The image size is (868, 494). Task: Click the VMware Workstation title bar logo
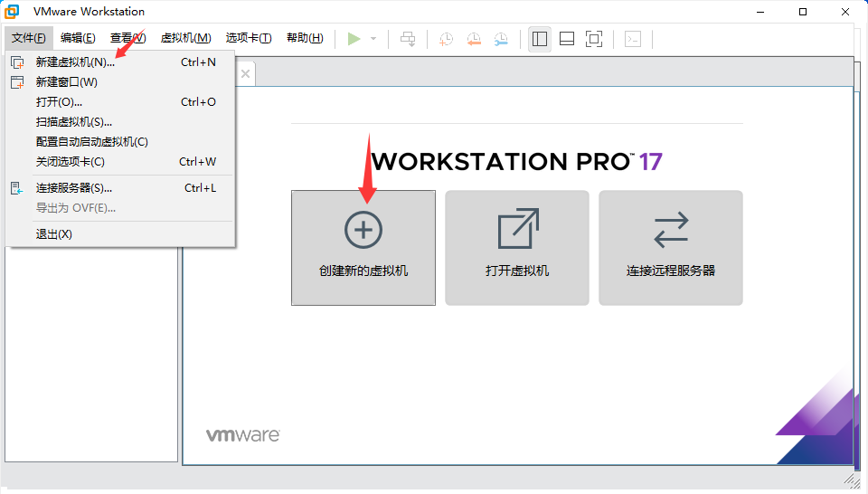pyautogui.click(x=12, y=12)
